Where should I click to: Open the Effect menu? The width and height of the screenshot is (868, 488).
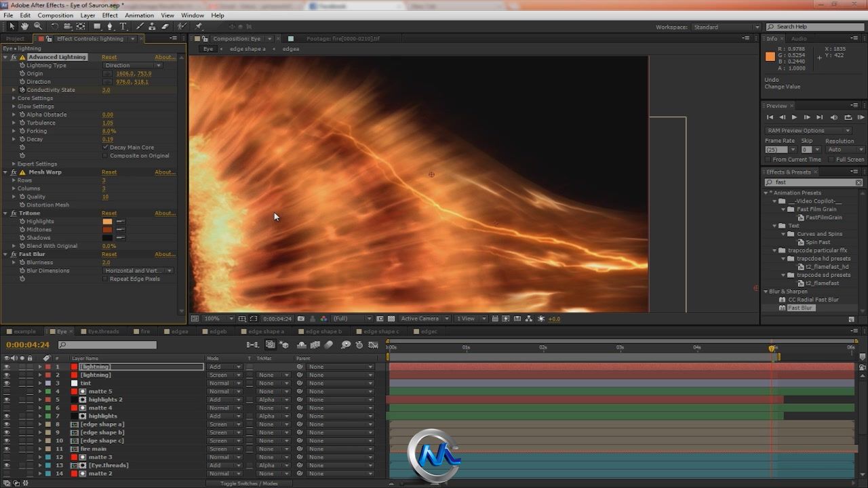point(109,15)
